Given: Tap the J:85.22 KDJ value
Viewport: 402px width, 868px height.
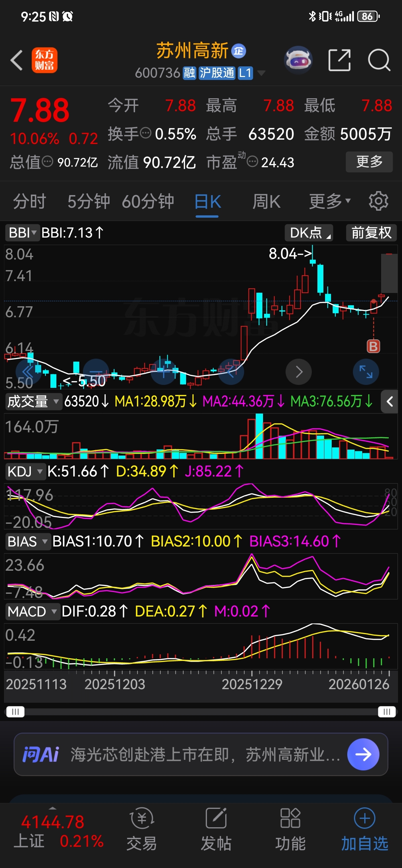Looking at the screenshot, I should pyautogui.click(x=214, y=471).
